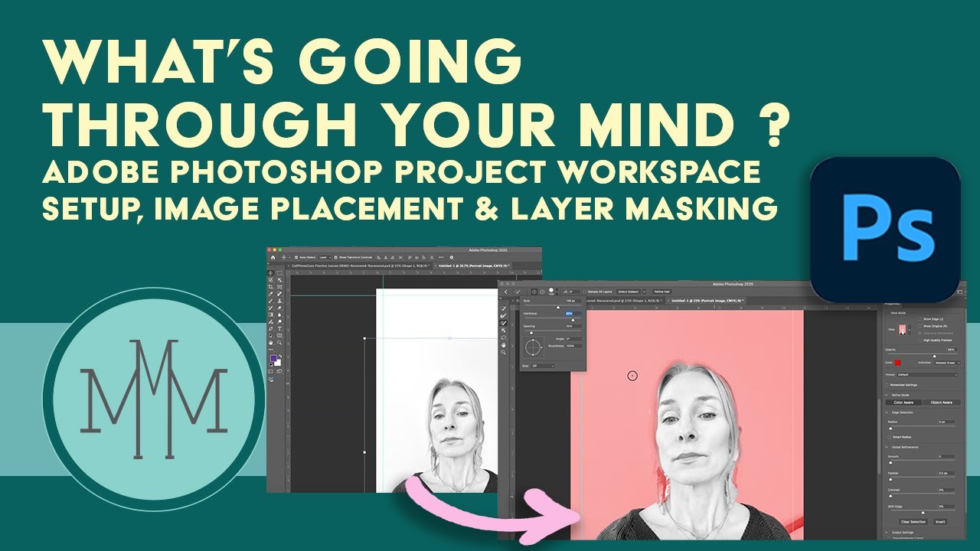
Task: Click the Invert button
Action: point(940,522)
